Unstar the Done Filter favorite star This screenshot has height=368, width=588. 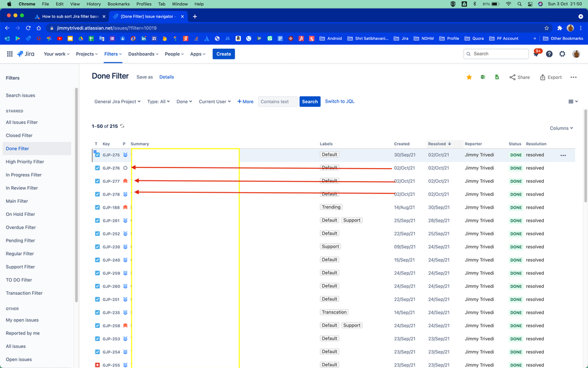pos(469,77)
